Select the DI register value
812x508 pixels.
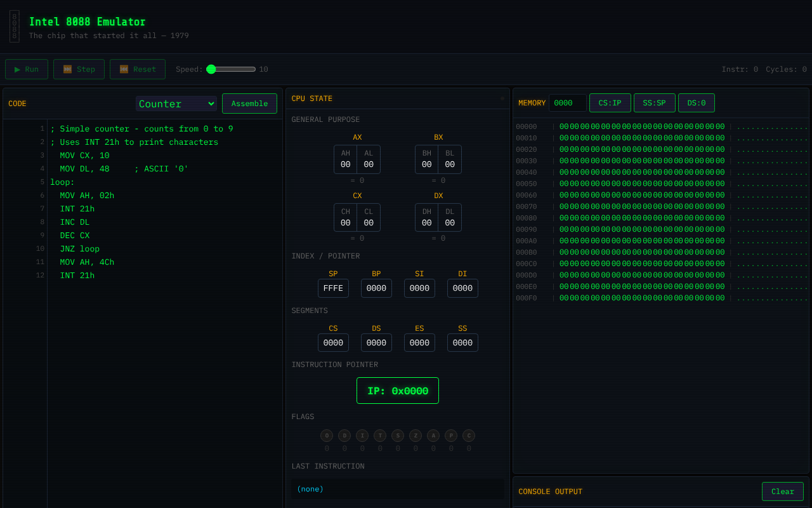pos(462,288)
